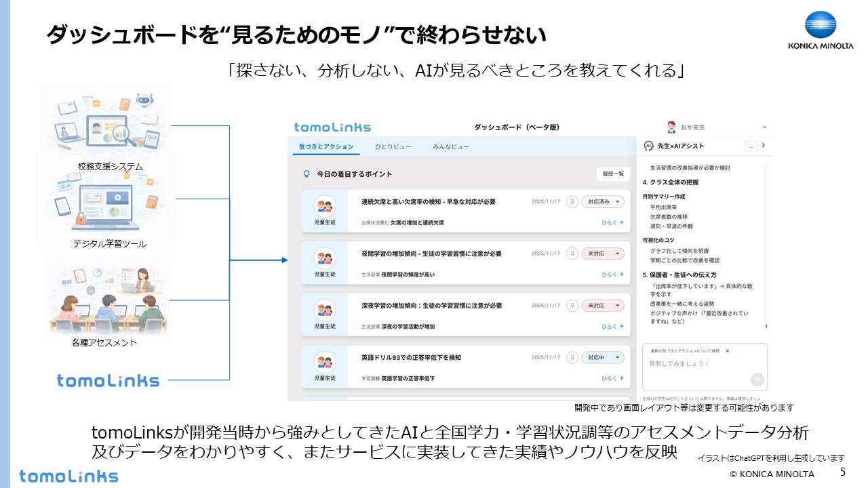Click the 4. クラス全体の把握 heading
The image size is (868, 488).
[670, 182]
